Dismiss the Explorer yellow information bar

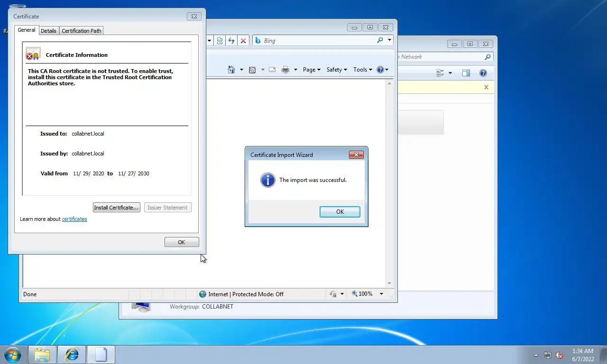(x=486, y=87)
